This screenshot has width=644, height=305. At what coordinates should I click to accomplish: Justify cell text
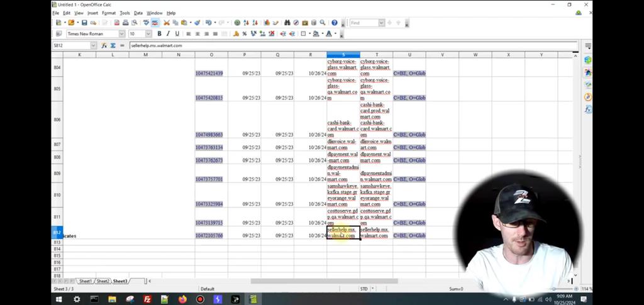215,34
